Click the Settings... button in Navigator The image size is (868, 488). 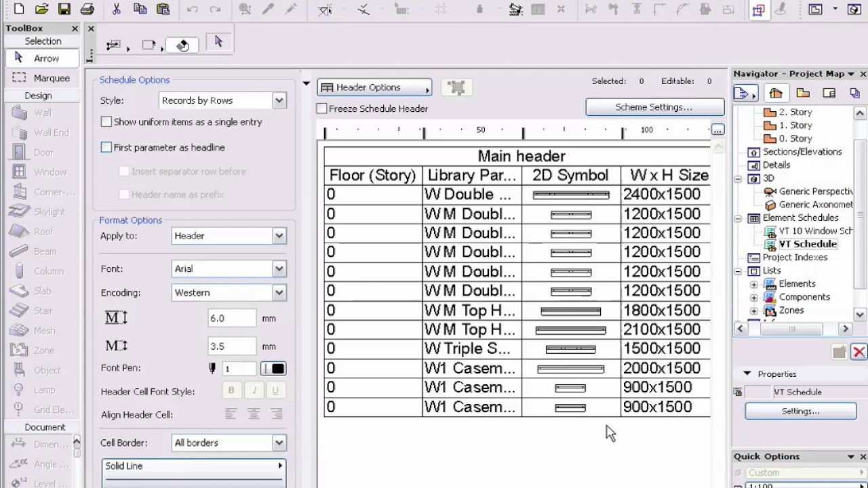pyautogui.click(x=800, y=411)
